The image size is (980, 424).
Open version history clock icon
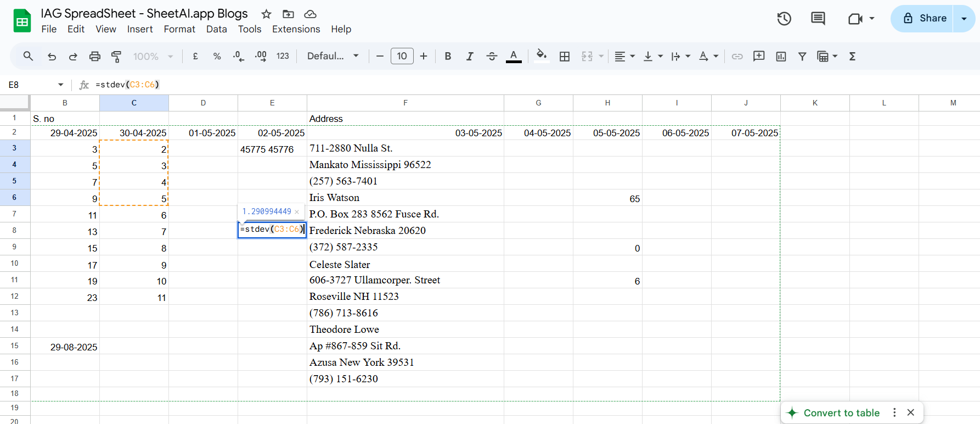click(784, 19)
